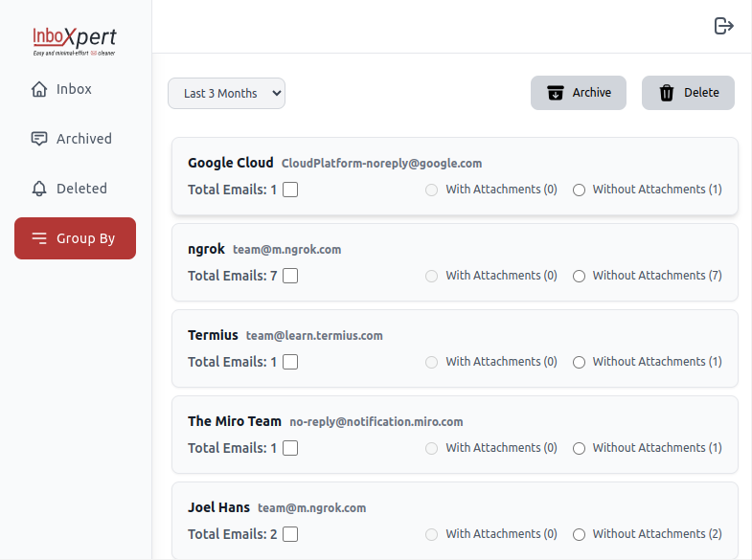752x560 pixels.
Task: Go to Deleted in the sidebar
Action: point(81,189)
